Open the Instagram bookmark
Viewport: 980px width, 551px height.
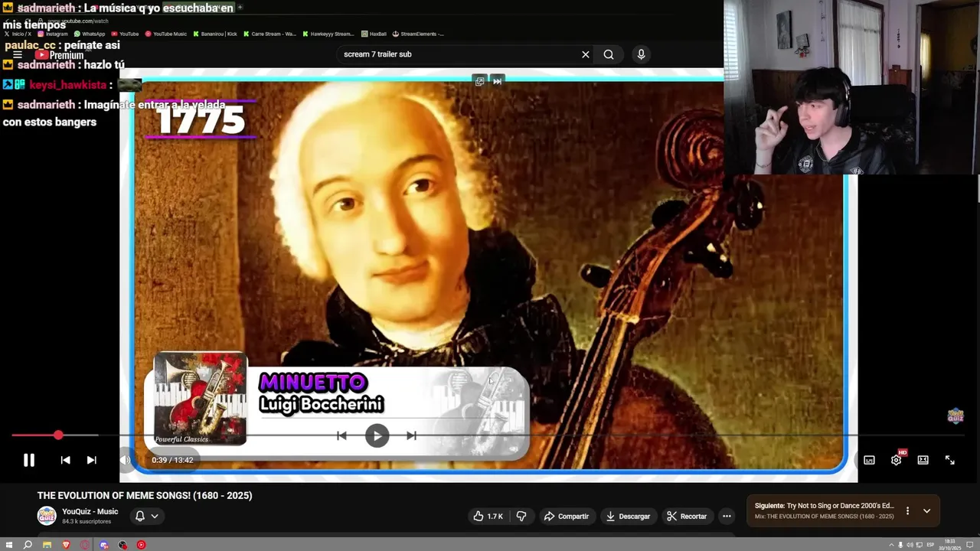tap(53, 34)
